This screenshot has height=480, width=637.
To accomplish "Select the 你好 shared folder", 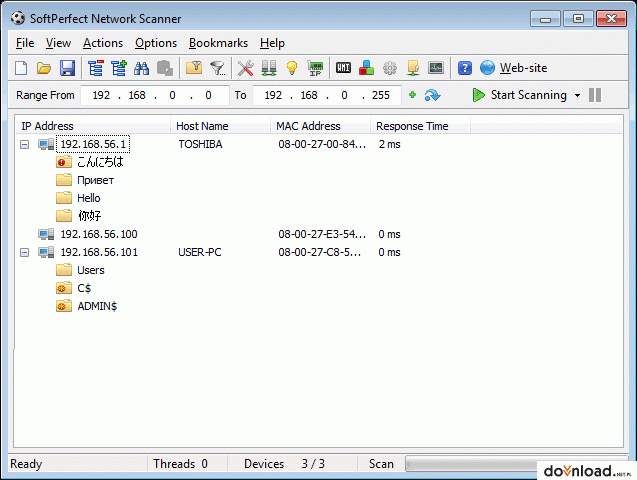I will pyautogui.click(x=89, y=216).
